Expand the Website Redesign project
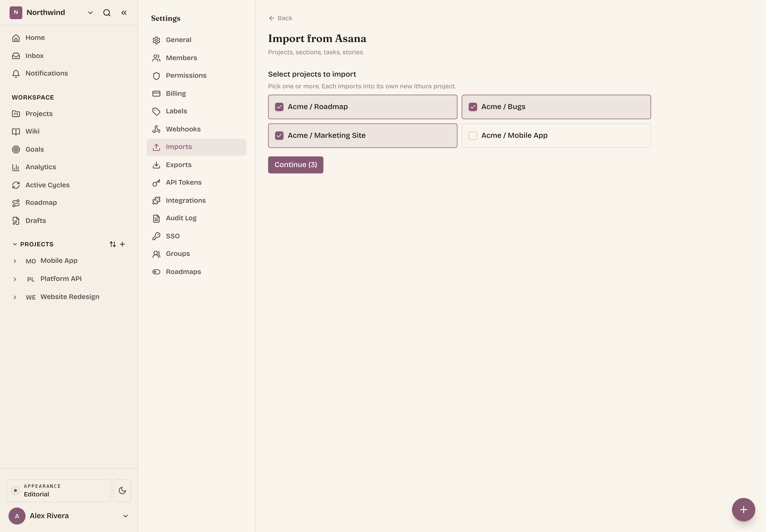 (15, 297)
